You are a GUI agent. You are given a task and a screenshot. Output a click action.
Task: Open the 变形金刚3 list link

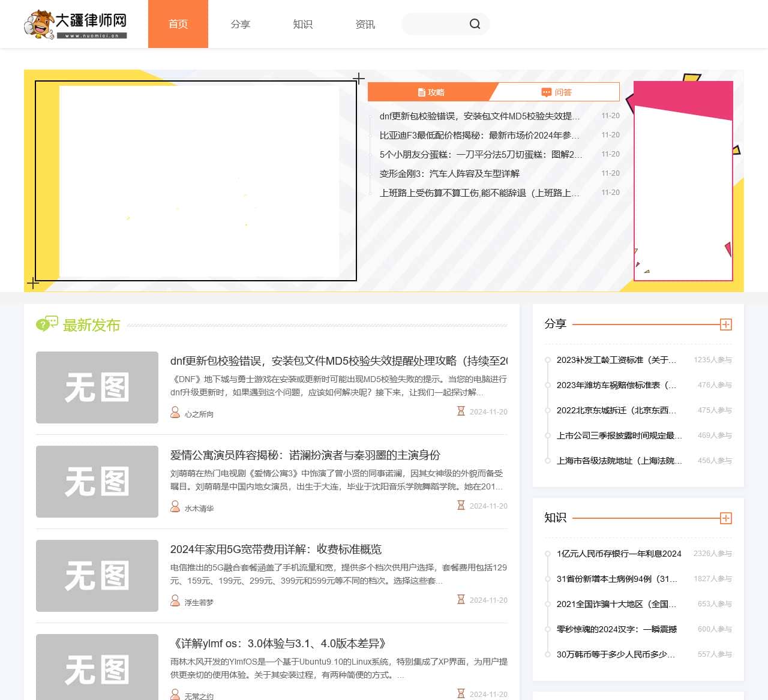449,174
